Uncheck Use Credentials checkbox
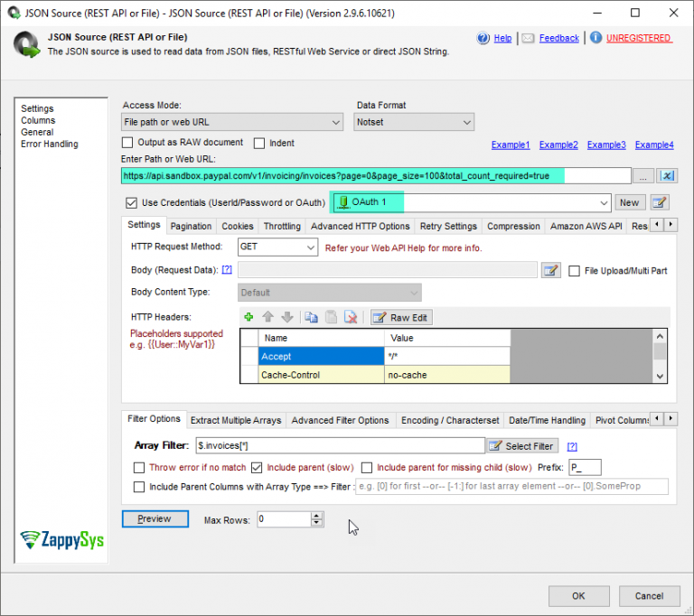Image resolution: width=694 pixels, height=616 pixels. [131, 202]
